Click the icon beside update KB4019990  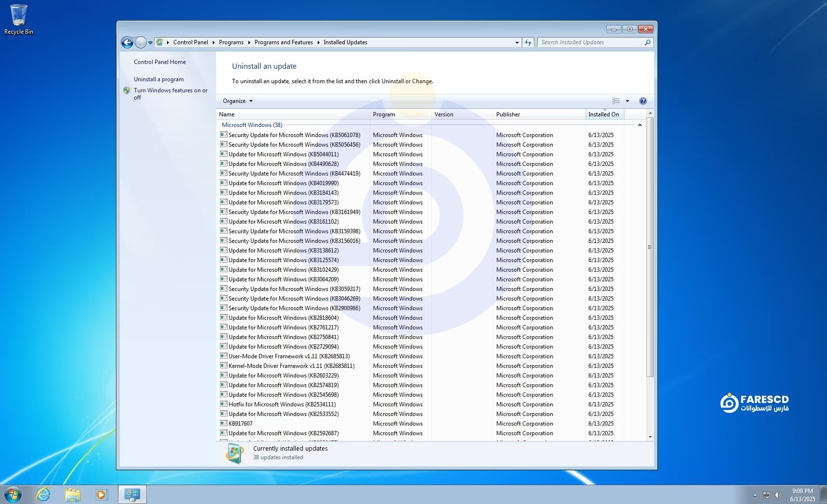(223, 183)
